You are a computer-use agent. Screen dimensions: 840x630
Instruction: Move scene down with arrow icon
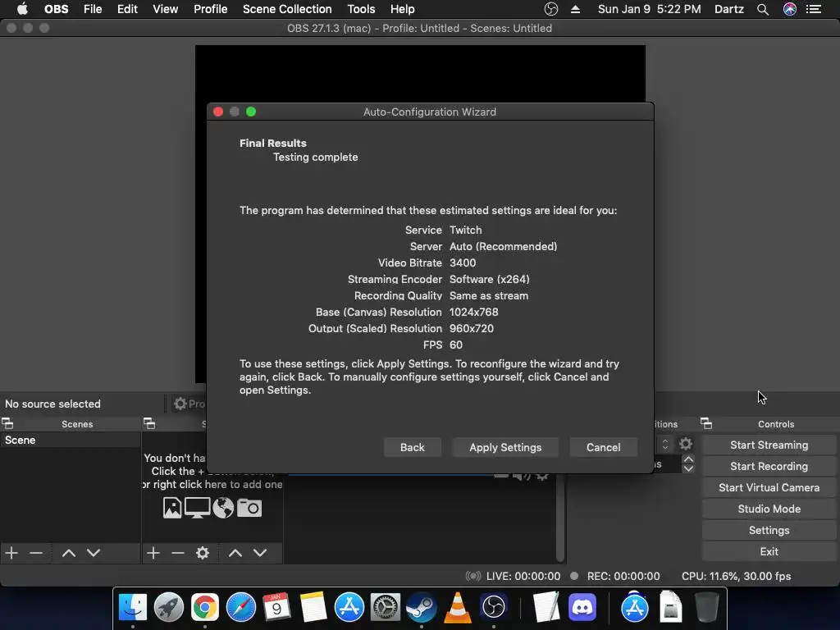point(94,553)
